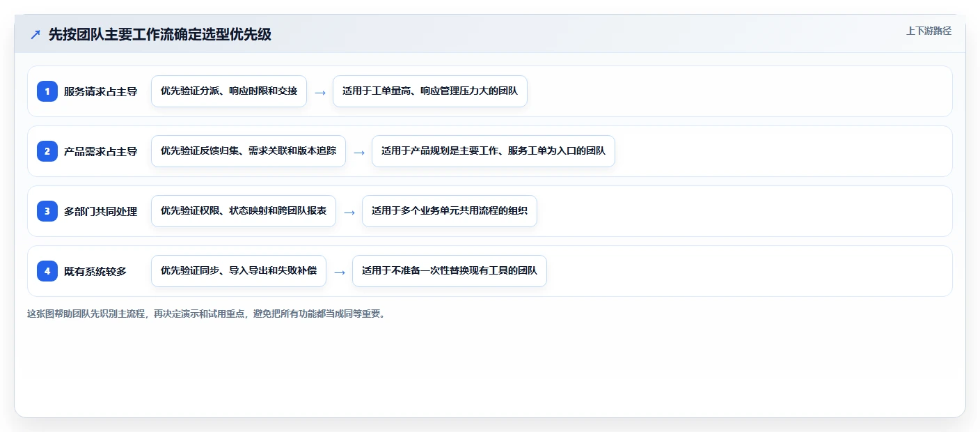Image resolution: width=980 pixels, height=432 pixels.
Task: Click the number 4 badge
Action: tap(47, 271)
